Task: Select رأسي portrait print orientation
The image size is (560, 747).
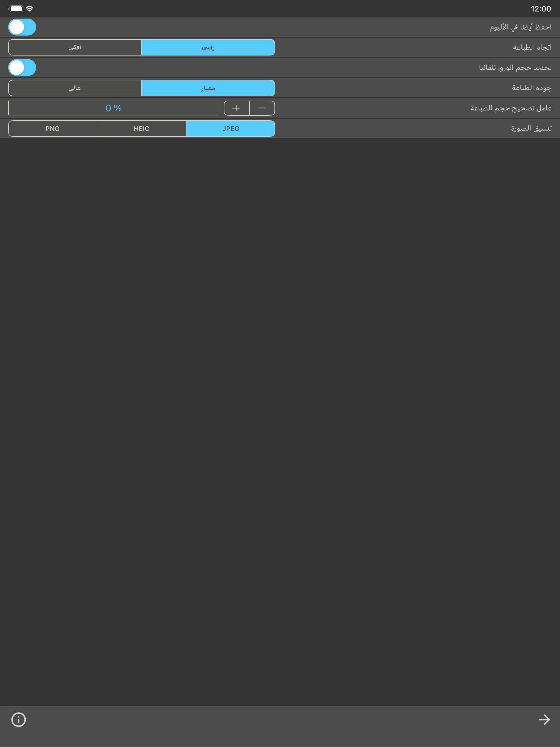Action: (208, 47)
